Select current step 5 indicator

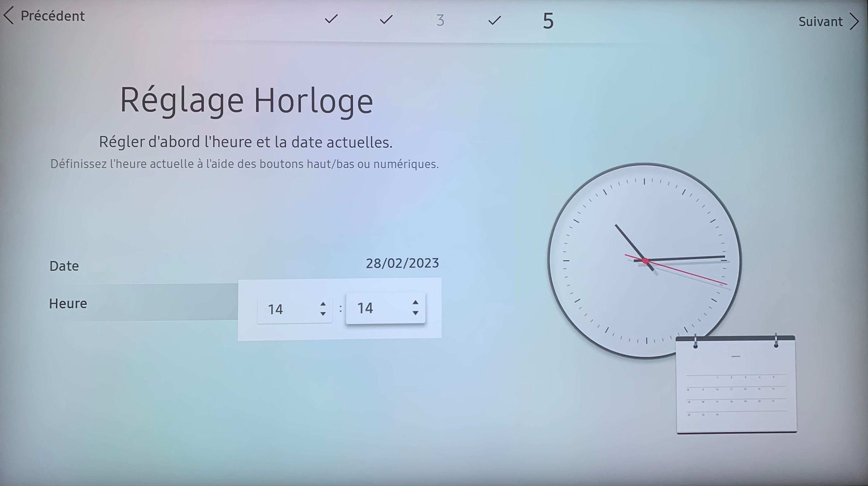(x=548, y=21)
